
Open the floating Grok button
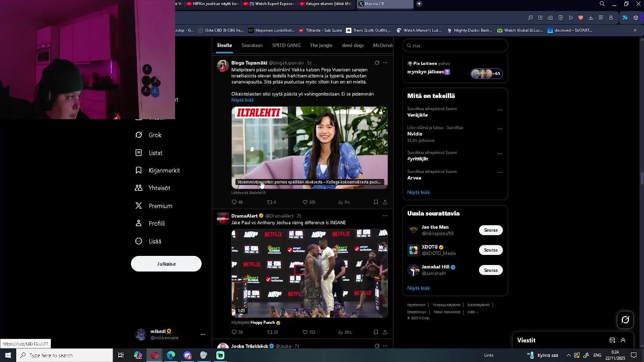click(x=625, y=320)
